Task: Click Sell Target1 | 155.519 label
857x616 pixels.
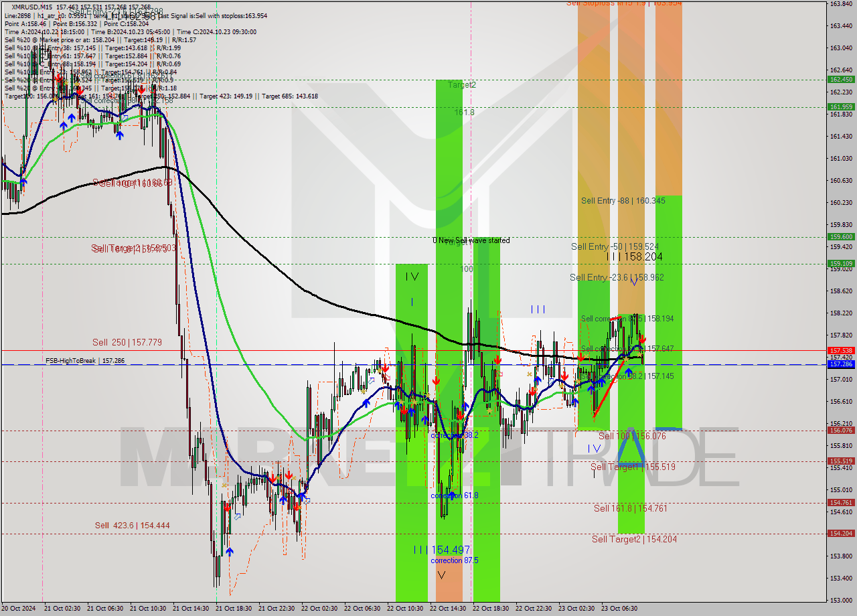Action: (633, 467)
